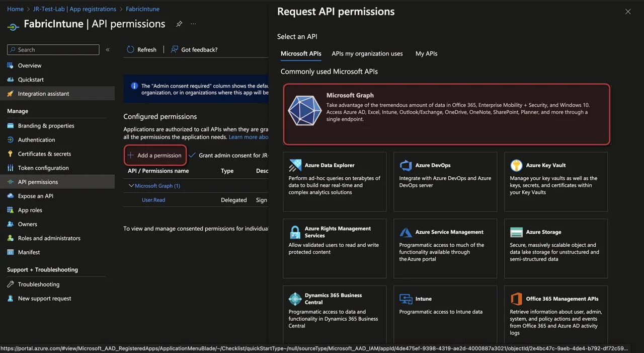Screen dimensions: 644x353
Task: Click Got feedback? link
Action: coord(194,49)
